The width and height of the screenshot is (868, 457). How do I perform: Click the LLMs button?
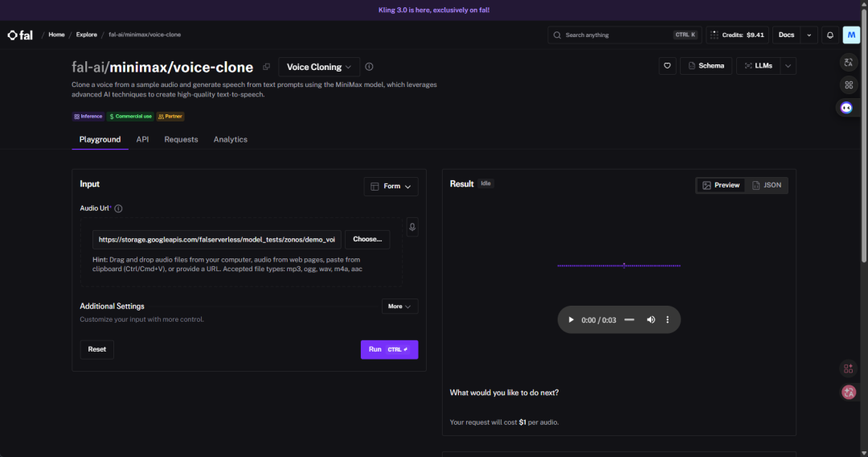pos(758,66)
